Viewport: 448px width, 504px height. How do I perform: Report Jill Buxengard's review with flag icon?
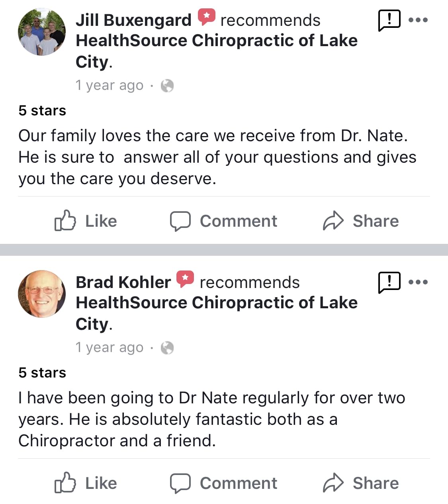click(x=389, y=20)
